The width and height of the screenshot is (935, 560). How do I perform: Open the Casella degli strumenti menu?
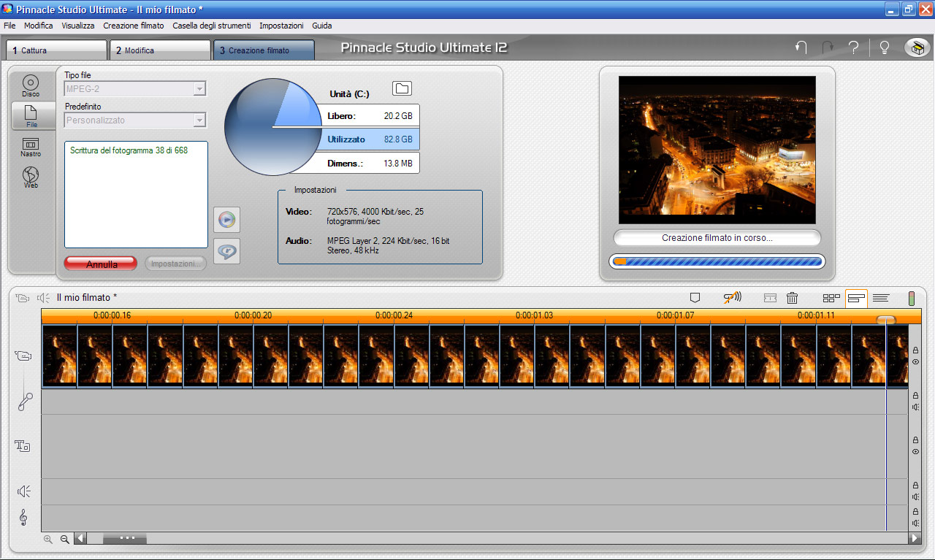[x=212, y=26]
